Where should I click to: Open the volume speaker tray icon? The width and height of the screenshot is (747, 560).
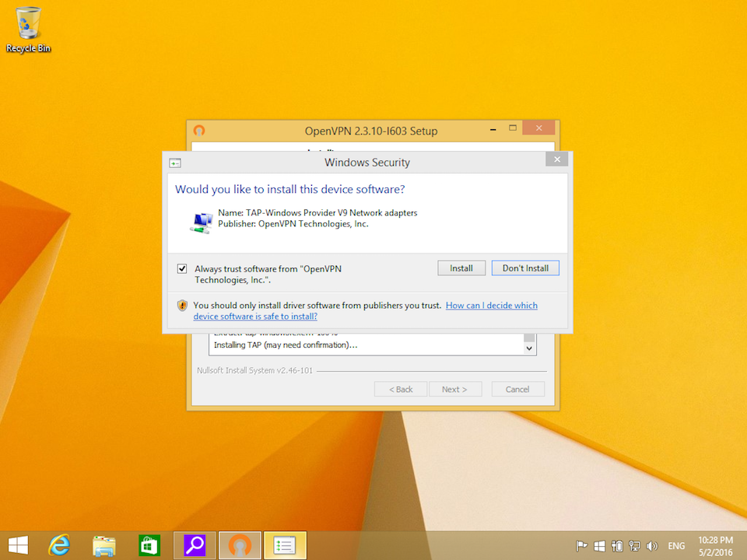pyautogui.click(x=652, y=546)
